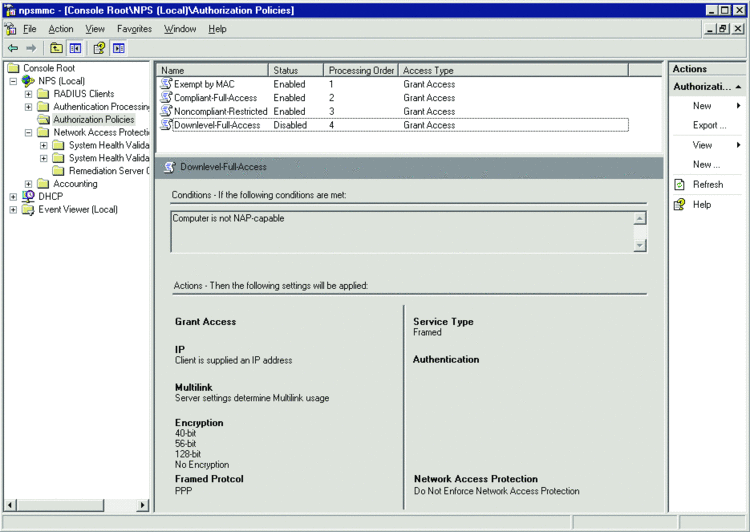Click Export in the Actions pane
This screenshot has width=750, height=532.
(x=709, y=125)
